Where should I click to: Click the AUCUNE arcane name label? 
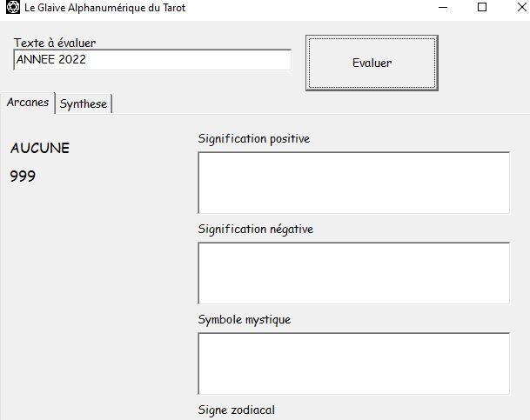click(40, 148)
